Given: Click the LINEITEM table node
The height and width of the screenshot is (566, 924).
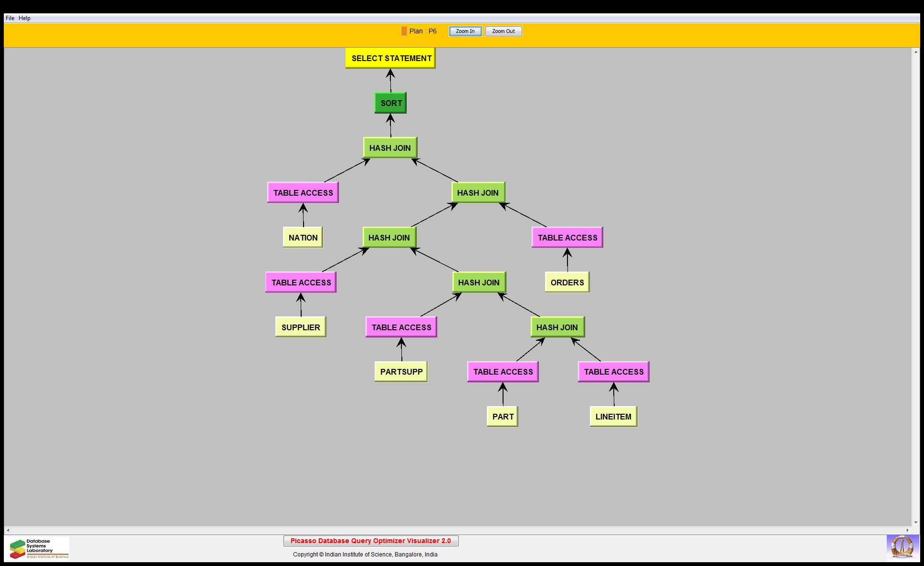Looking at the screenshot, I should (613, 417).
